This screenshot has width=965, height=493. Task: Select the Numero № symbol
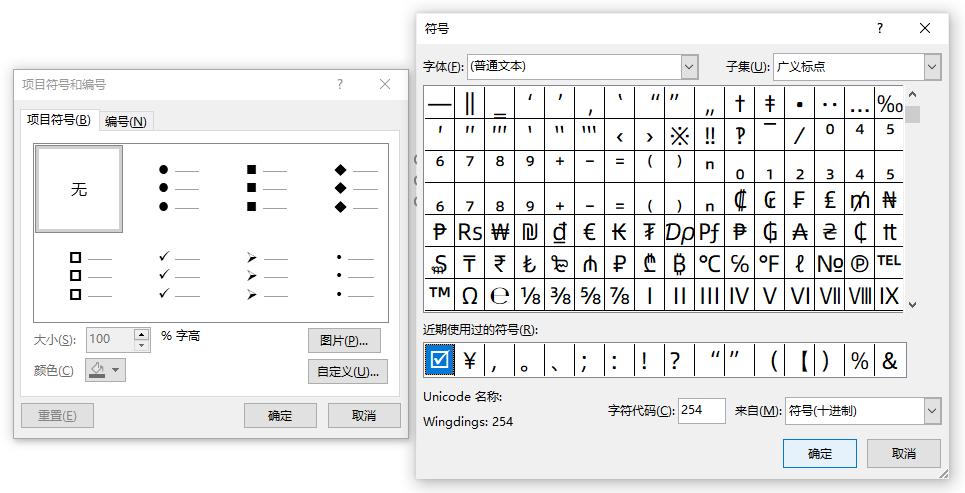coord(829,263)
